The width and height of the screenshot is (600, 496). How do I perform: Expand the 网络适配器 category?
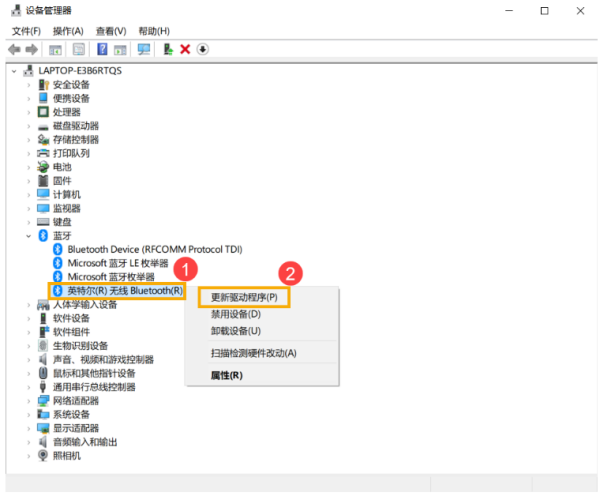[29, 401]
